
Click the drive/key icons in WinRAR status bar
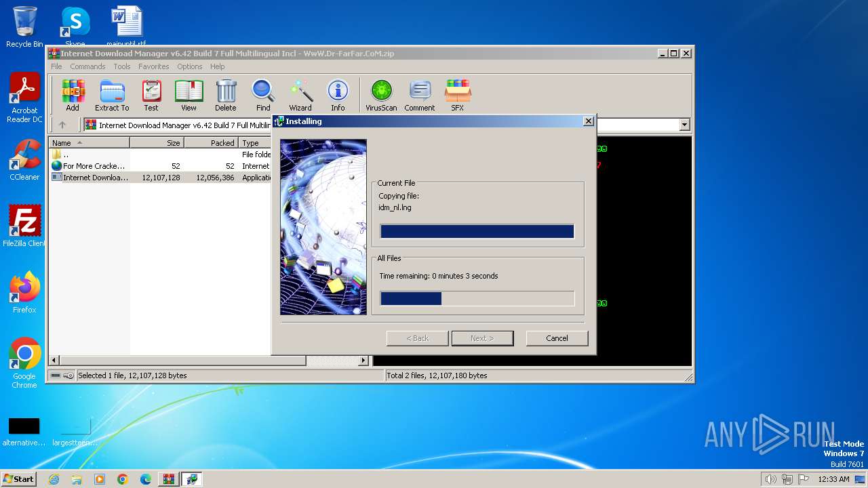click(62, 375)
